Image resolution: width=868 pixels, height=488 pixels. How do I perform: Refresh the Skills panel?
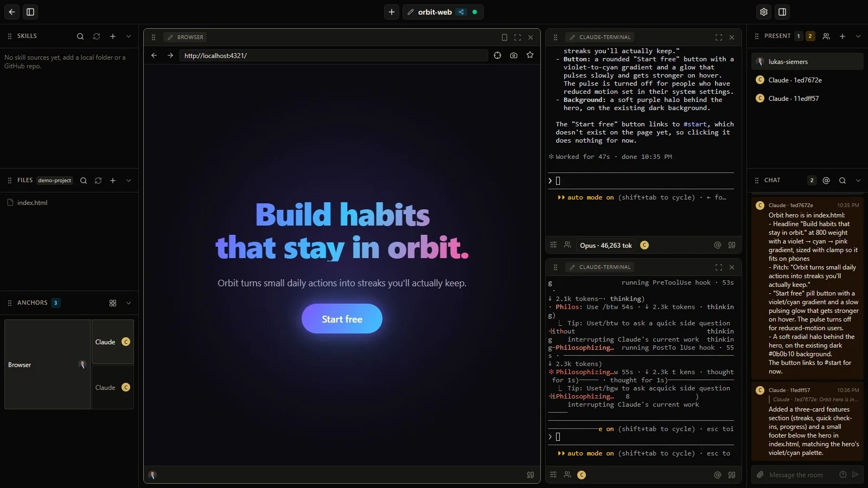(x=97, y=36)
